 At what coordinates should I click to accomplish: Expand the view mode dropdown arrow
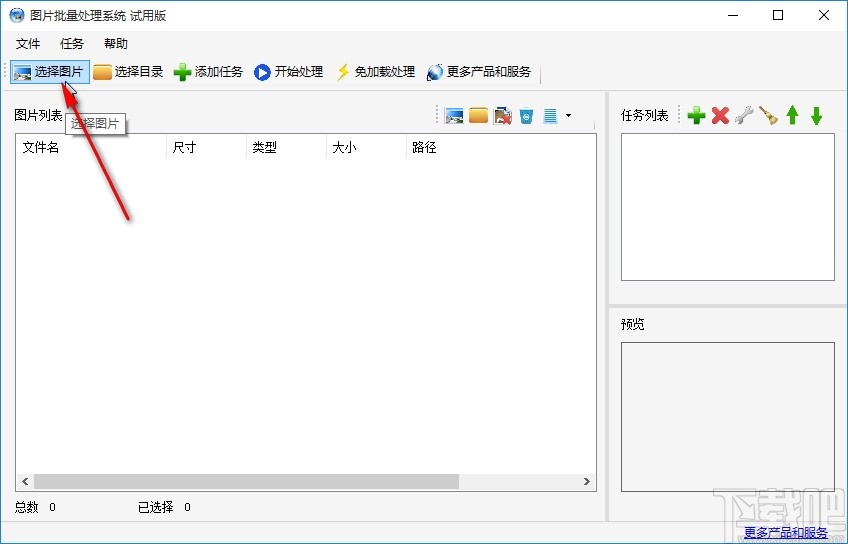[x=568, y=115]
